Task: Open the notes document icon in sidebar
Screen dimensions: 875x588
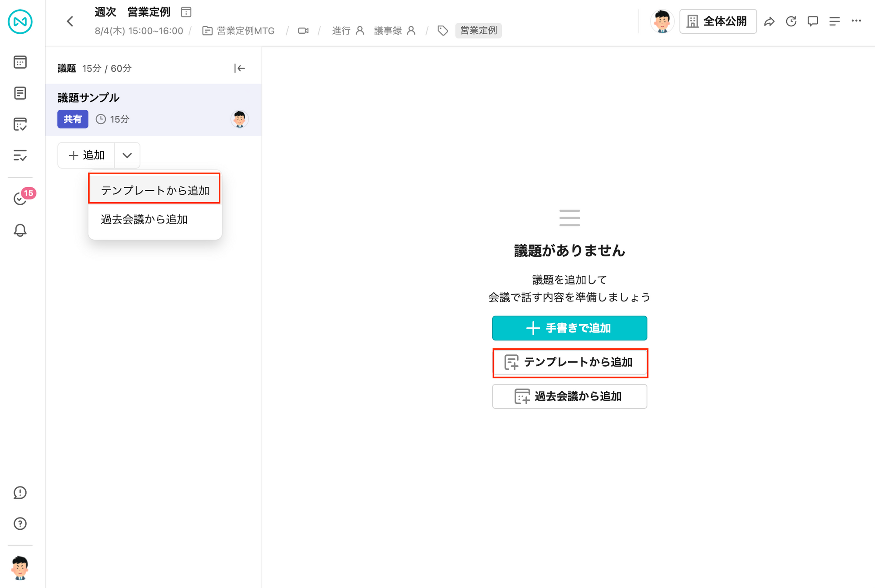Action: pyautogui.click(x=20, y=93)
